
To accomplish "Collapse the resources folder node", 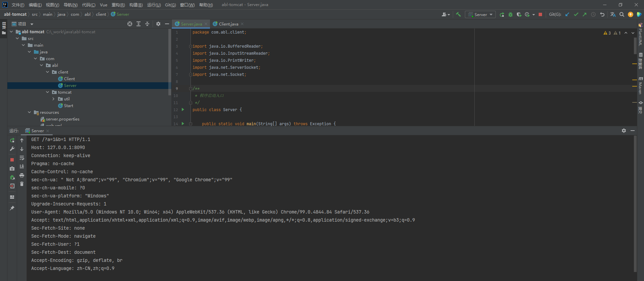I will click(x=30, y=112).
